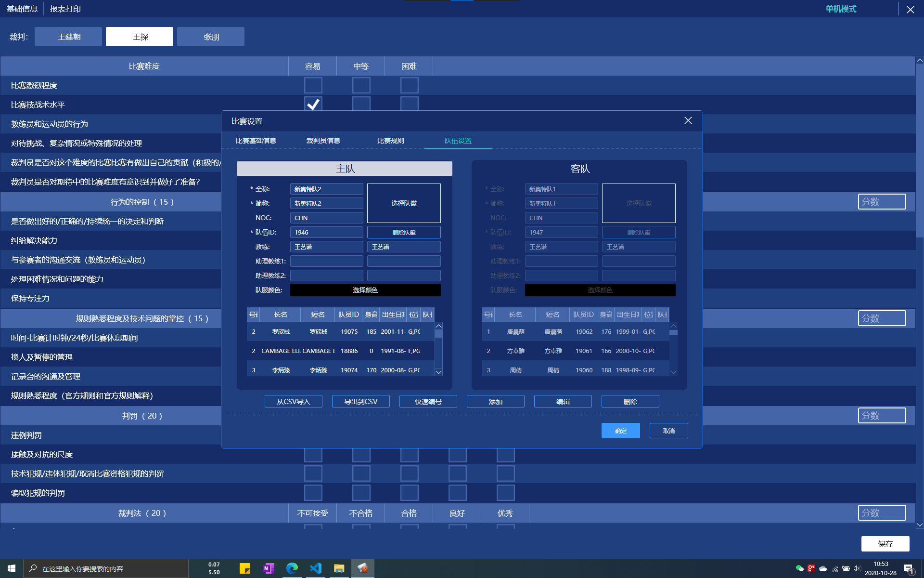Click 从CSV导入 button
Viewport: 924px width, 578px height.
(x=294, y=401)
